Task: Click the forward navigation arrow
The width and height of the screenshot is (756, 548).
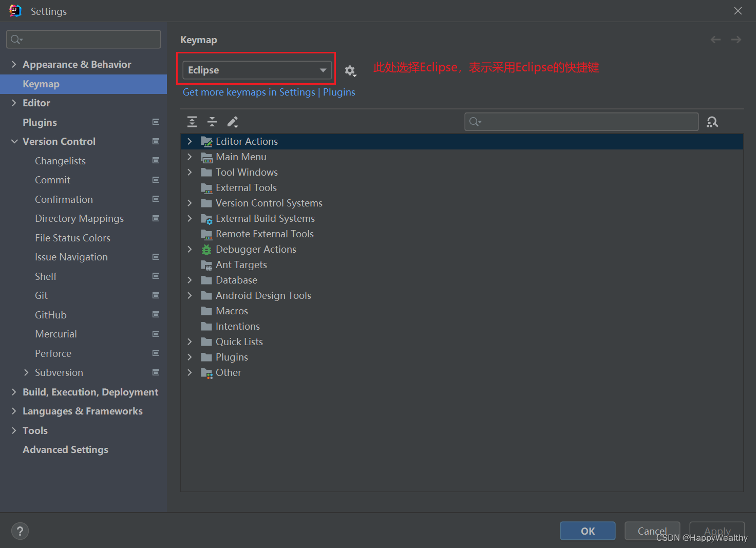Action: coord(736,40)
